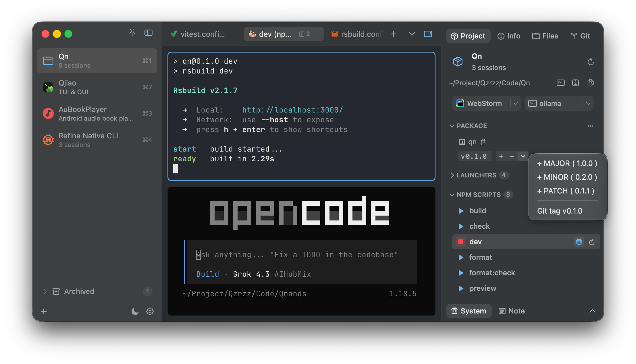Pin the window using the pin icon
This screenshot has height=364, width=636.
coord(132,33)
